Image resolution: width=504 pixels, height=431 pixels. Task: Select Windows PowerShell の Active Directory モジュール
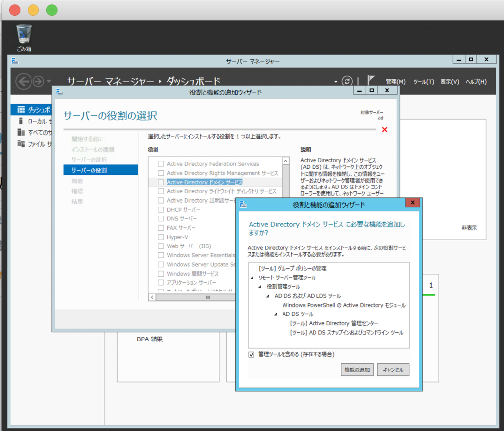pos(344,305)
